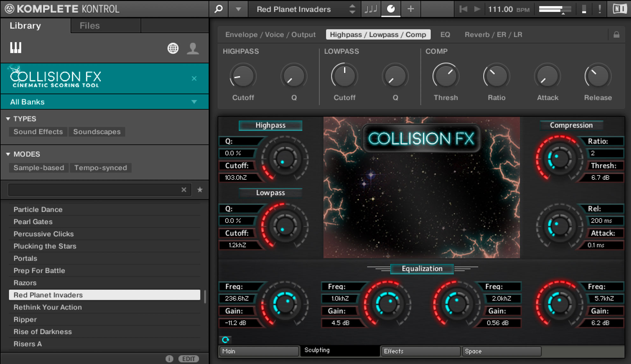Click the user icon for personal content
The height and width of the screenshot is (364, 631).
tap(193, 49)
